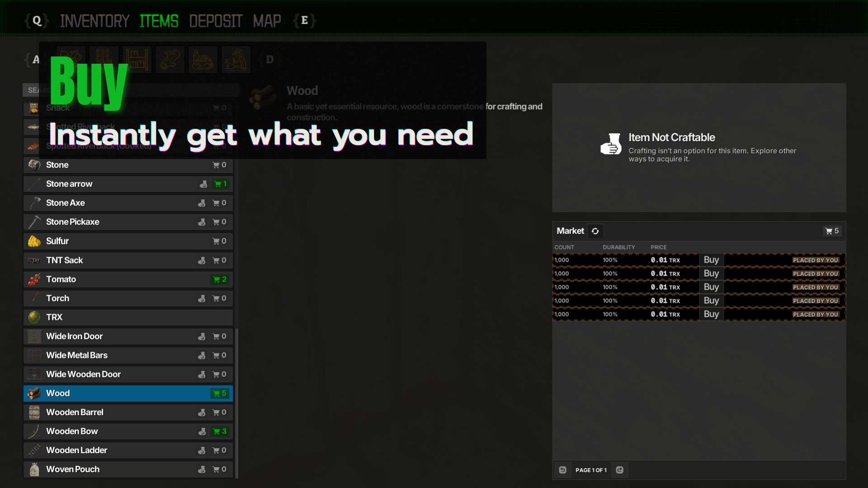868x488 pixels.
Task: Select Wide Iron Door in the list
Action: [x=128, y=336]
